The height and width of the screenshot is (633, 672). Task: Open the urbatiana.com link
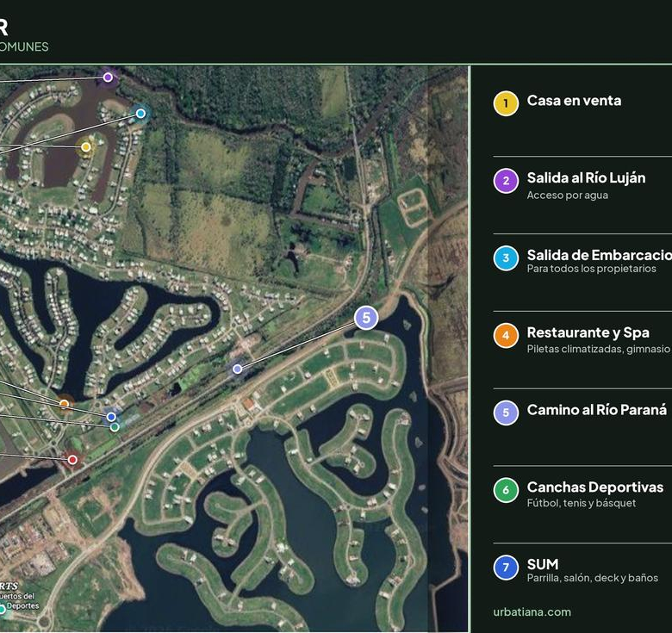coord(532,612)
